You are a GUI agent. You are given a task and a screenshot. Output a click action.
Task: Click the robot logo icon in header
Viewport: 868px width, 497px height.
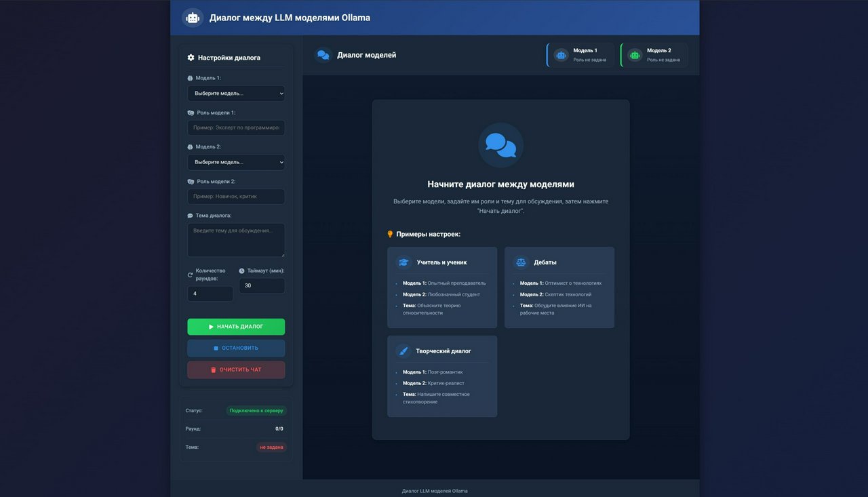click(193, 18)
